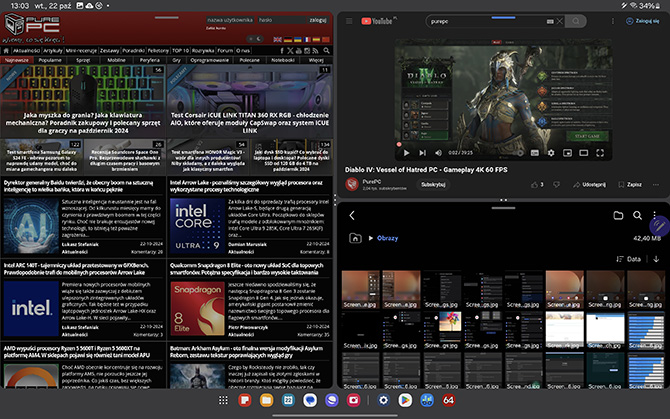670x419 pixels.
Task: Click the 'zaloguj' login button
Action: tap(317, 20)
